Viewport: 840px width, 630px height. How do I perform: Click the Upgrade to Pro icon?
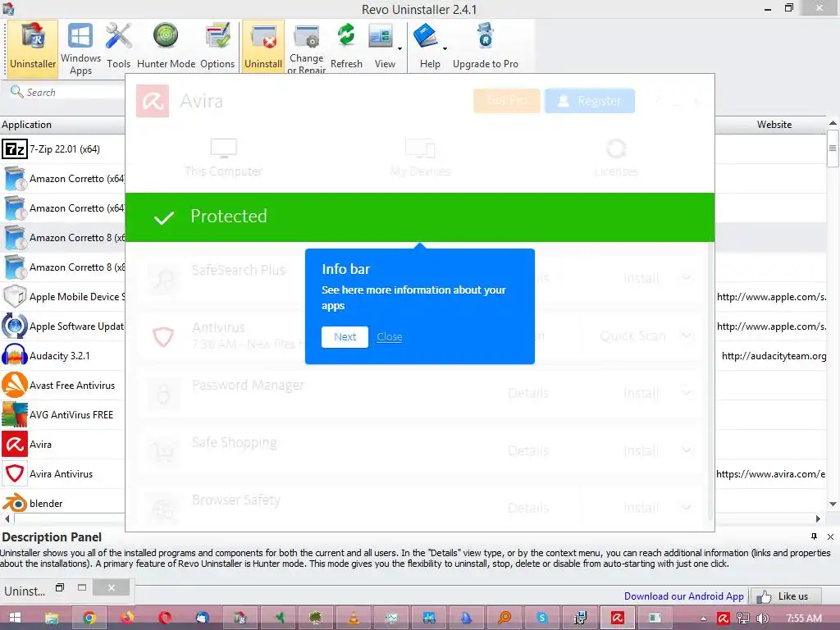(486, 38)
